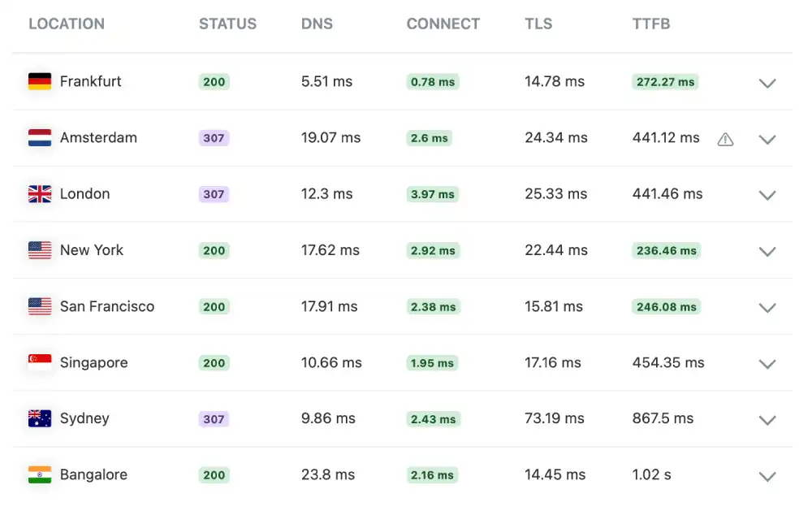Select the UK flag icon for London

39,193
